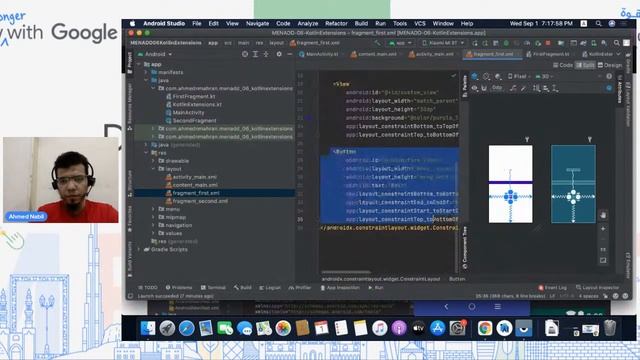Click Select Opened File target icon in Project panel
Viewport: 640px width, 360px height.
tap(244, 54)
